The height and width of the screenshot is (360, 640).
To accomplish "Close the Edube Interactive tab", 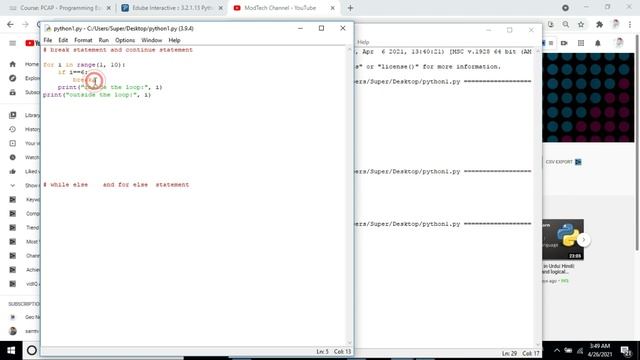I will coord(220,8).
